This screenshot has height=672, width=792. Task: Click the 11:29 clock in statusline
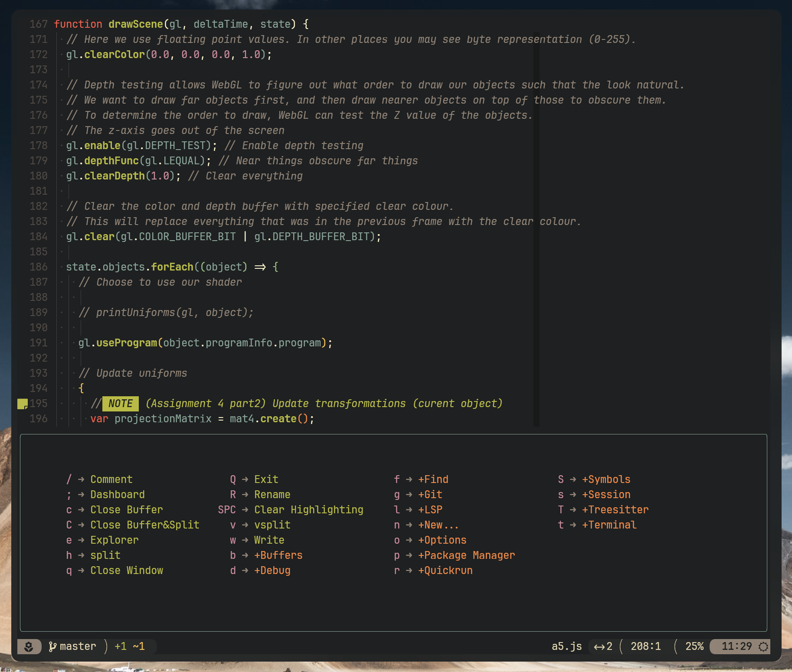[736, 646]
